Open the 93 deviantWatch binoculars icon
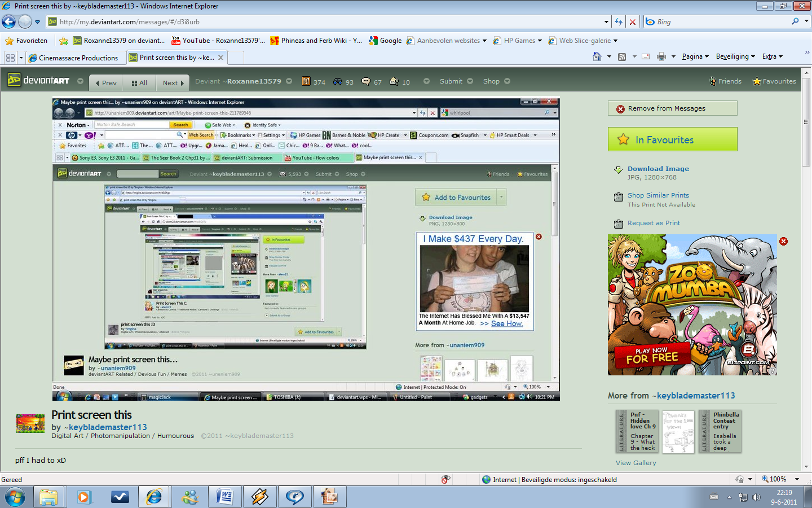The image size is (812, 508). pos(338,81)
